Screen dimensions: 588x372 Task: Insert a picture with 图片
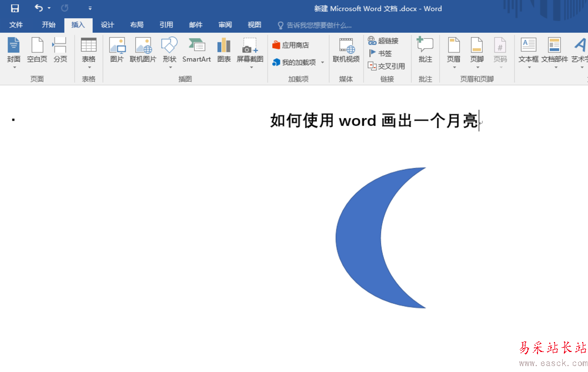117,50
